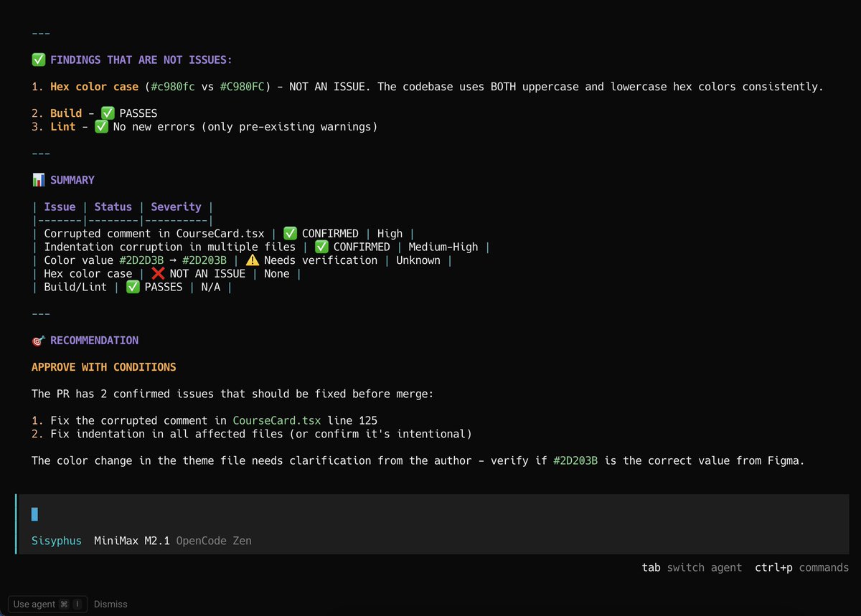Click the green check icon in Lint line
The height and width of the screenshot is (616, 861).
point(101,127)
